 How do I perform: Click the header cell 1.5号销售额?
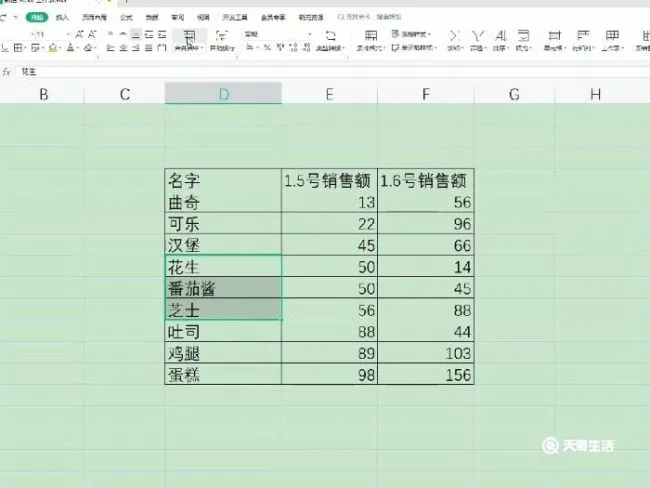tap(330, 180)
